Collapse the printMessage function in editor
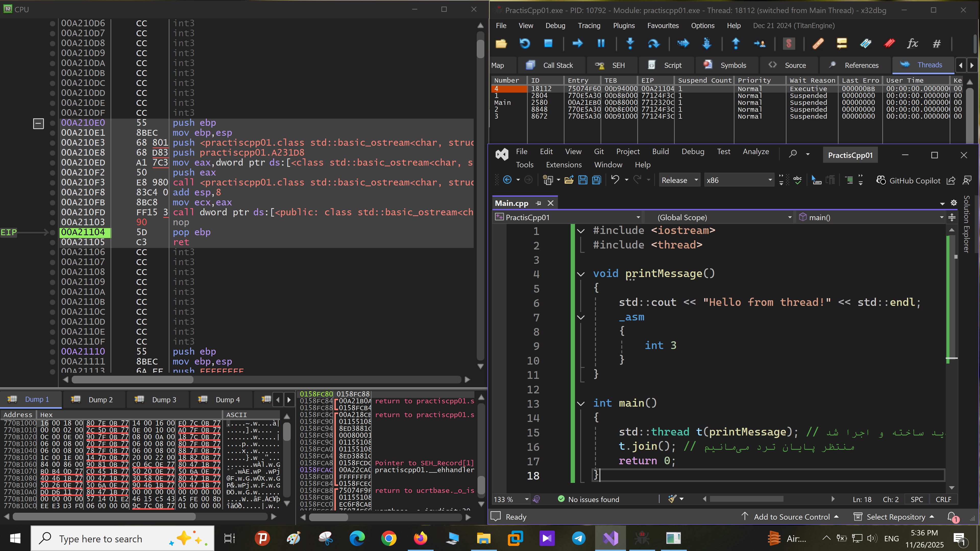The width and height of the screenshot is (980, 551). click(x=581, y=274)
